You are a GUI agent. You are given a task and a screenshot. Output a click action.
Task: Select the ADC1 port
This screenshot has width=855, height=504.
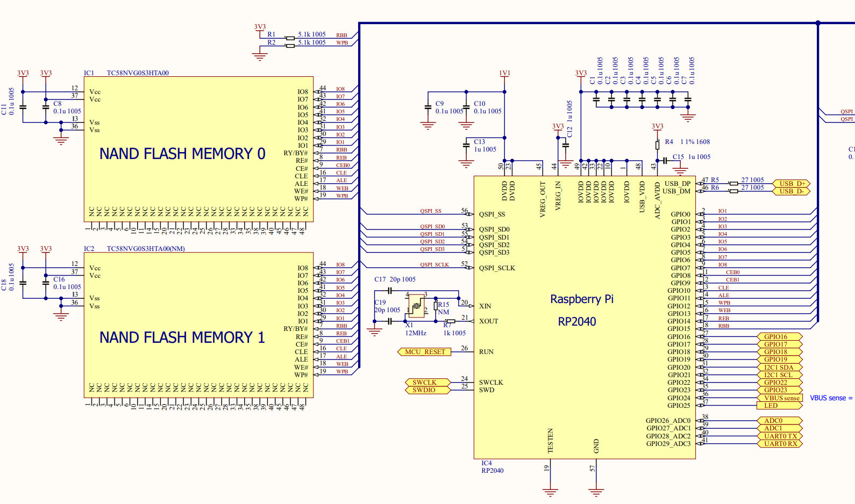pos(780,428)
